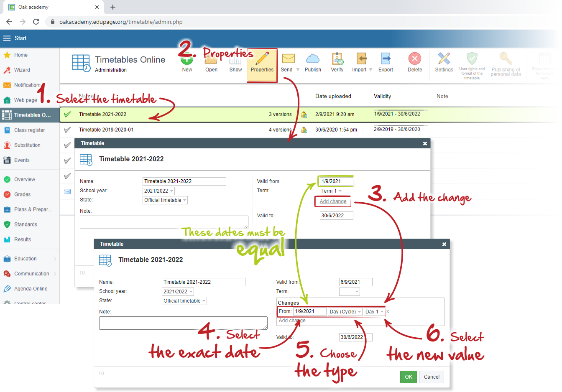Click the change From date field

point(309,311)
